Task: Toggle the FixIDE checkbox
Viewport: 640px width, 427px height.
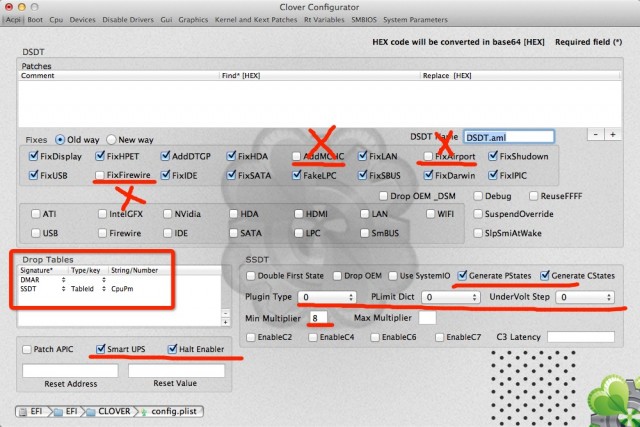Action: pos(165,175)
